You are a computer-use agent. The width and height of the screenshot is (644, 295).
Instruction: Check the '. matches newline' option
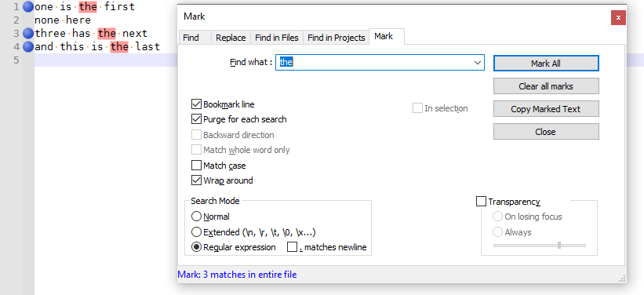coord(292,247)
